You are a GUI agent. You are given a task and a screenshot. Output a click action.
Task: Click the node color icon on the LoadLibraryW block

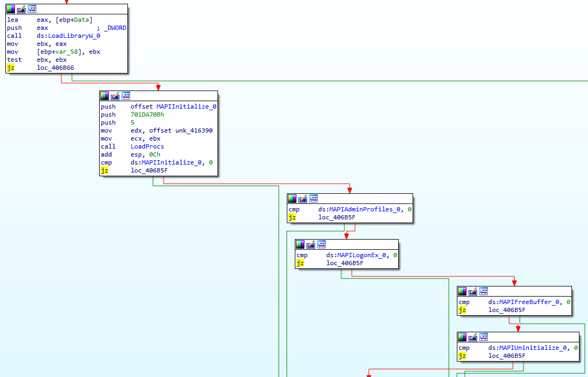(11, 10)
